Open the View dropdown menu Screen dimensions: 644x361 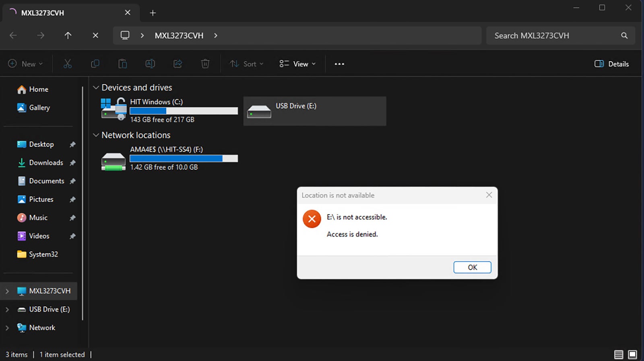click(x=297, y=64)
